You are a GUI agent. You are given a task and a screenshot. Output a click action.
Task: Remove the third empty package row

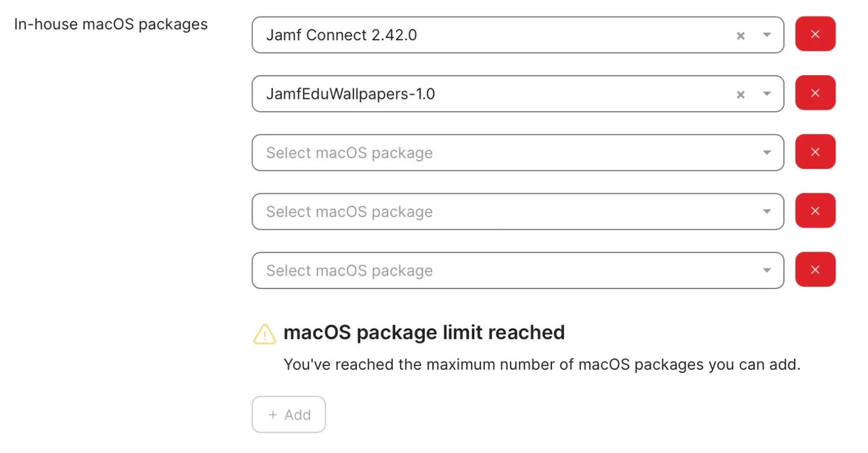click(815, 152)
